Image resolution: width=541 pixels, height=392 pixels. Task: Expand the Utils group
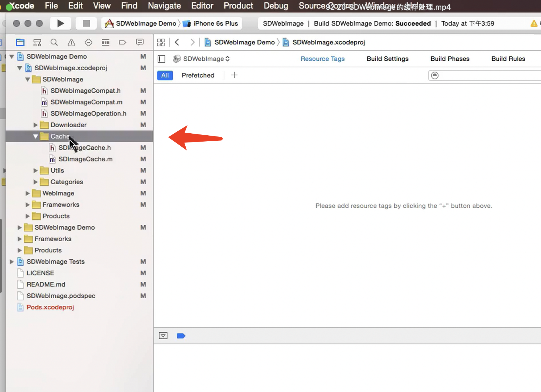coord(36,170)
